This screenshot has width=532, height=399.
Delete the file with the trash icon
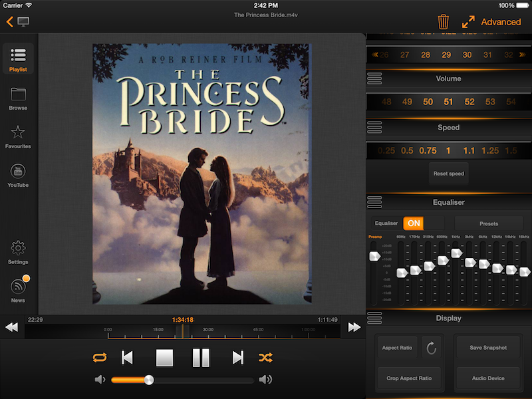point(443,22)
